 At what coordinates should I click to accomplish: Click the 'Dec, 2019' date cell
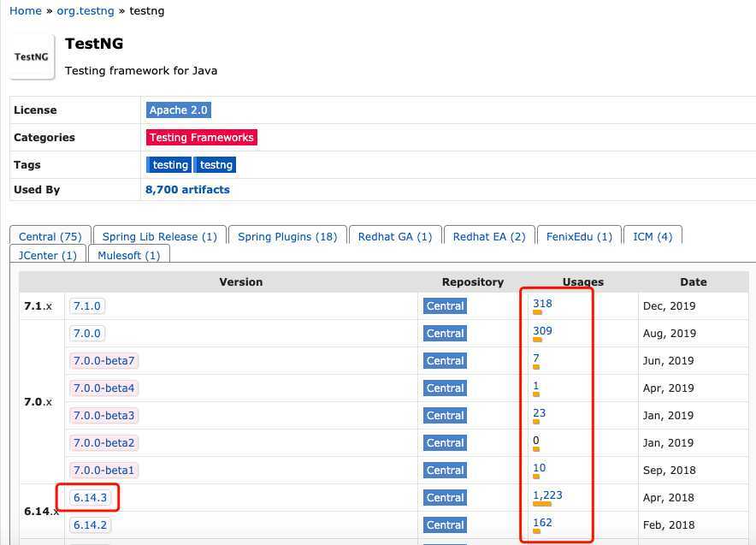tap(670, 306)
